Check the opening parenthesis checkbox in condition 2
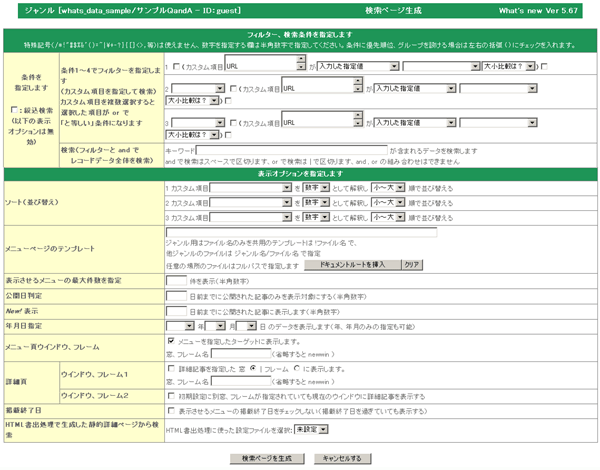The height and width of the screenshot is (470, 600). [233, 89]
